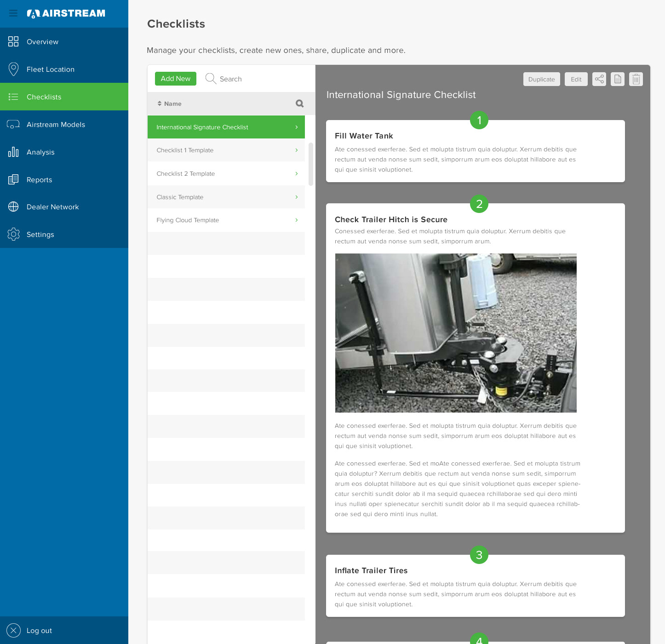The height and width of the screenshot is (644, 665).
Task: Click the Duplicate button
Action: 542,79
